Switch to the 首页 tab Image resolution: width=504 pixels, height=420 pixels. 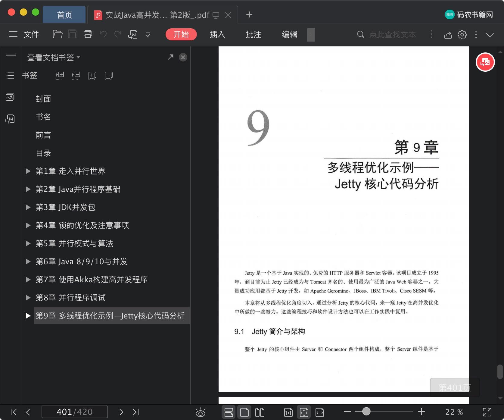pos(64,15)
